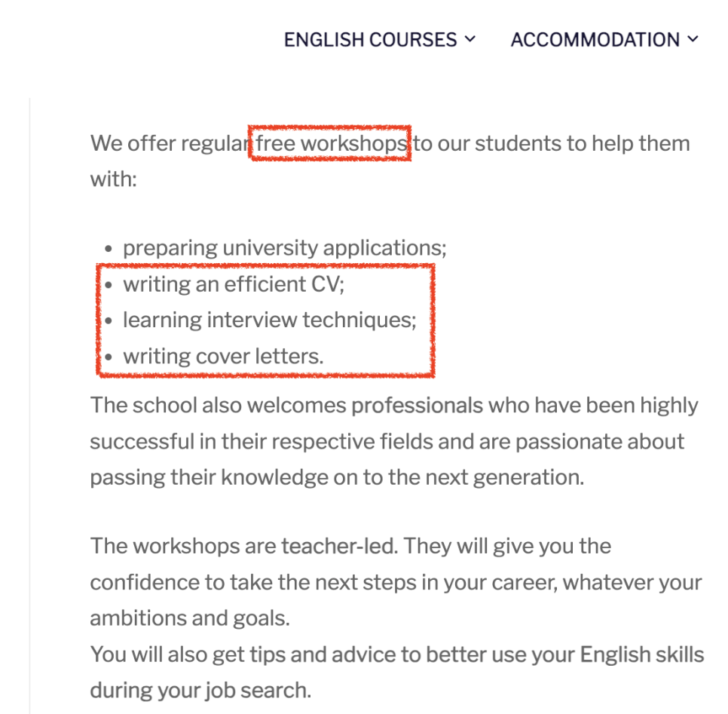This screenshot has height=714, width=728.
Task: Click the 'We offer regular' opening text
Action: click(x=170, y=143)
